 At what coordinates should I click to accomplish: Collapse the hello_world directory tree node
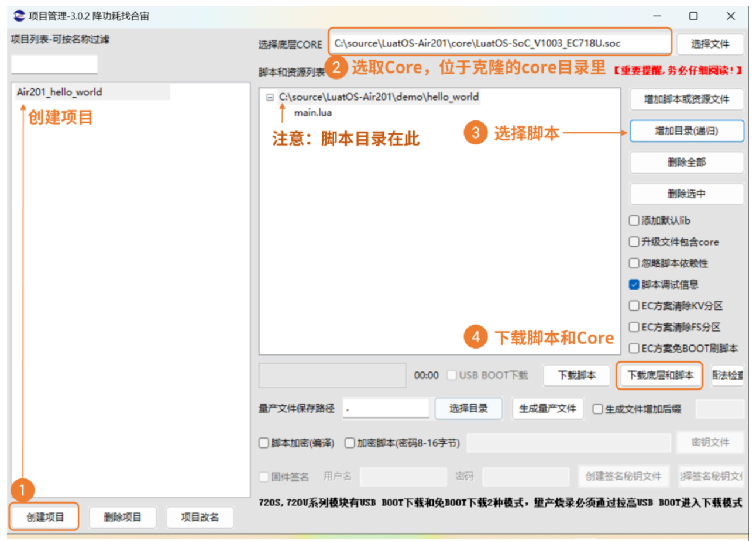(x=270, y=98)
